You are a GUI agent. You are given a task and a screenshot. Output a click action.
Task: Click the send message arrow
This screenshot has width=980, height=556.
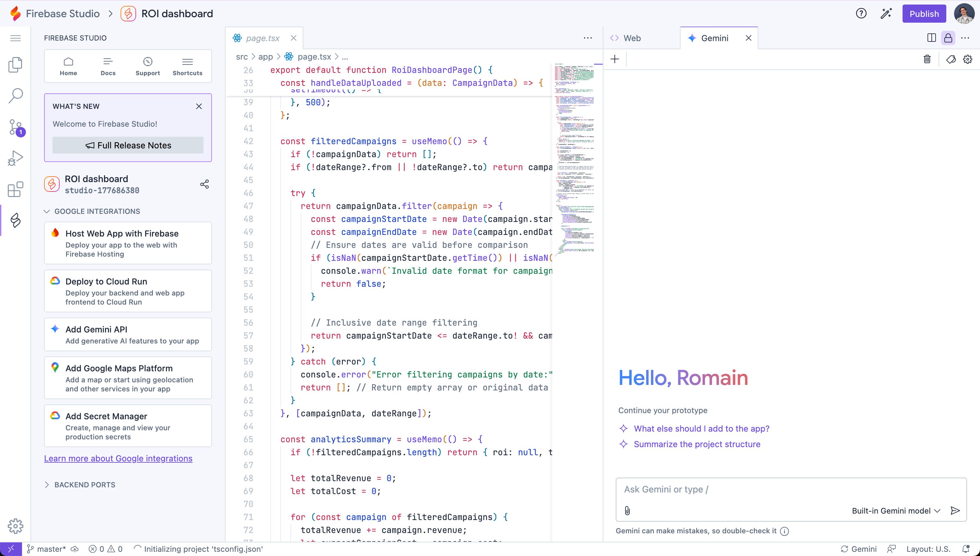[x=955, y=511]
